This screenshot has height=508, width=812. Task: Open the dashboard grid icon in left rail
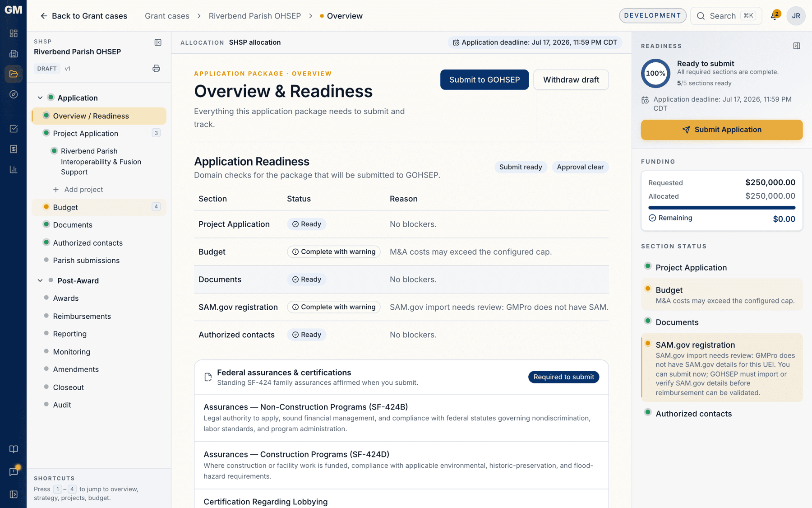point(14,33)
